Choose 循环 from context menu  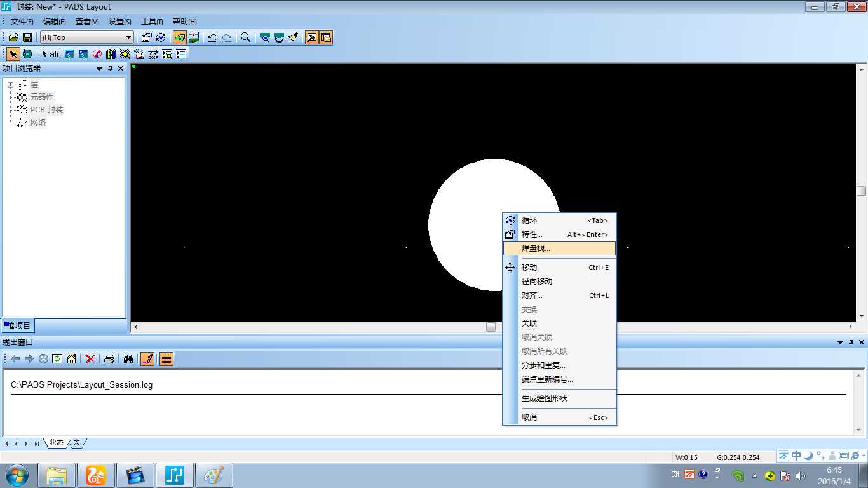[x=559, y=220]
